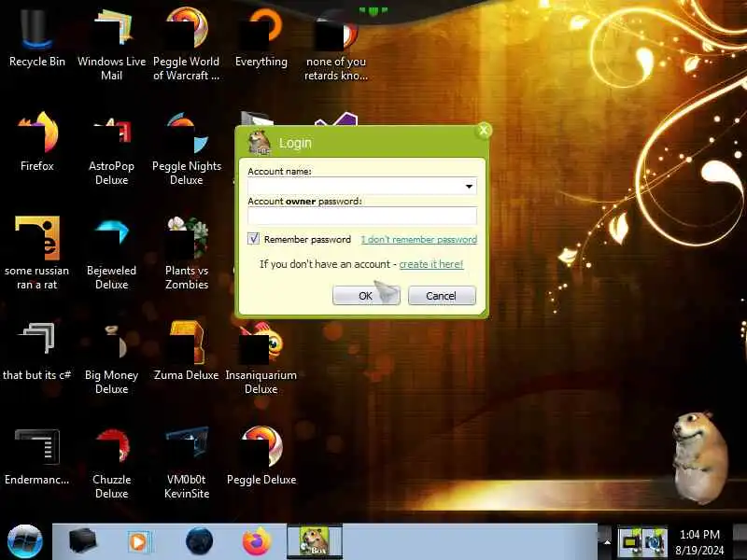
Task: Show hidden system tray icons
Action: (x=606, y=542)
